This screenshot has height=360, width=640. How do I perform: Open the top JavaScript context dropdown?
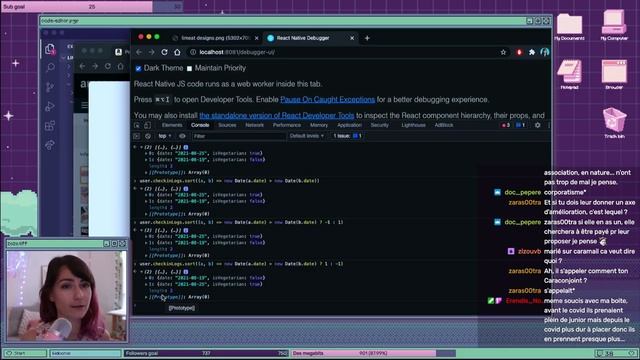(x=165, y=136)
